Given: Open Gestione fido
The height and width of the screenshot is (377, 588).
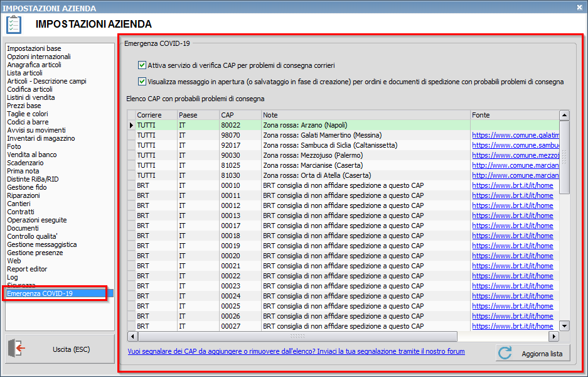Looking at the screenshot, I should [x=27, y=187].
